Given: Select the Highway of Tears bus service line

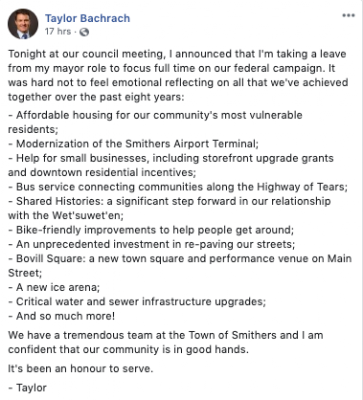Looking at the screenshot, I should [x=178, y=187].
